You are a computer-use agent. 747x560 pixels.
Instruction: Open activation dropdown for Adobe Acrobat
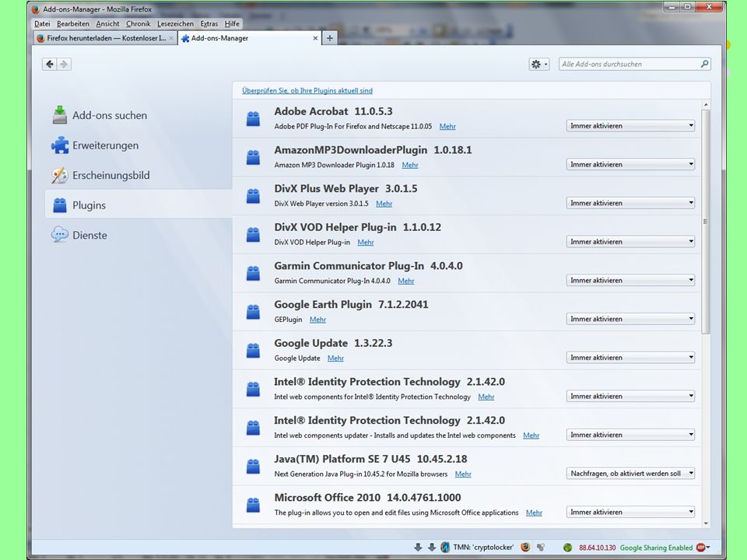point(630,126)
